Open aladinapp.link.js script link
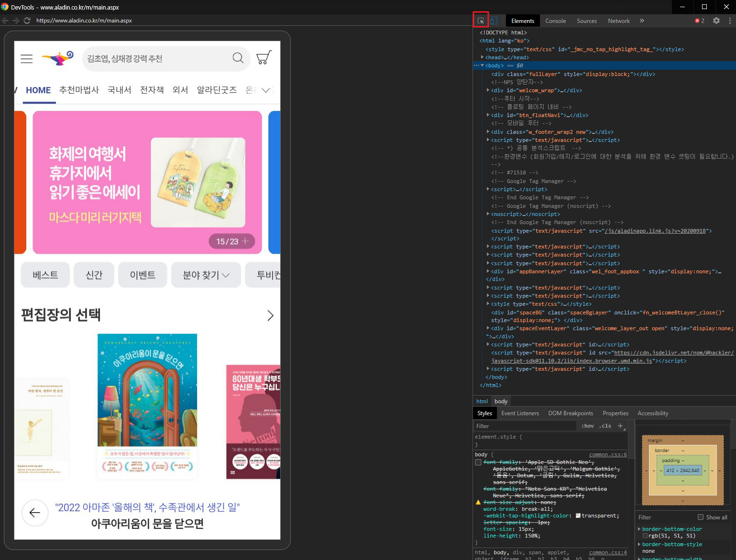Image resolution: width=736 pixels, height=560 pixels. pos(655,231)
